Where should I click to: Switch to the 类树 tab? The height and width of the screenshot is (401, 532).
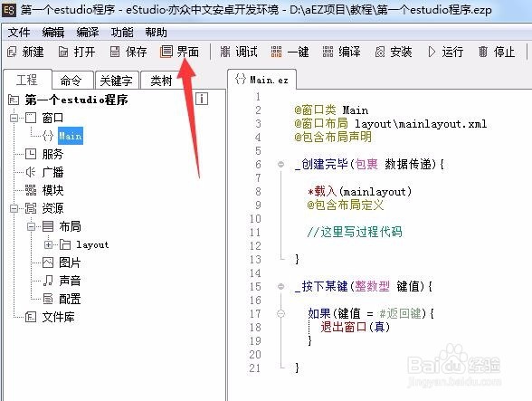[161, 81]
